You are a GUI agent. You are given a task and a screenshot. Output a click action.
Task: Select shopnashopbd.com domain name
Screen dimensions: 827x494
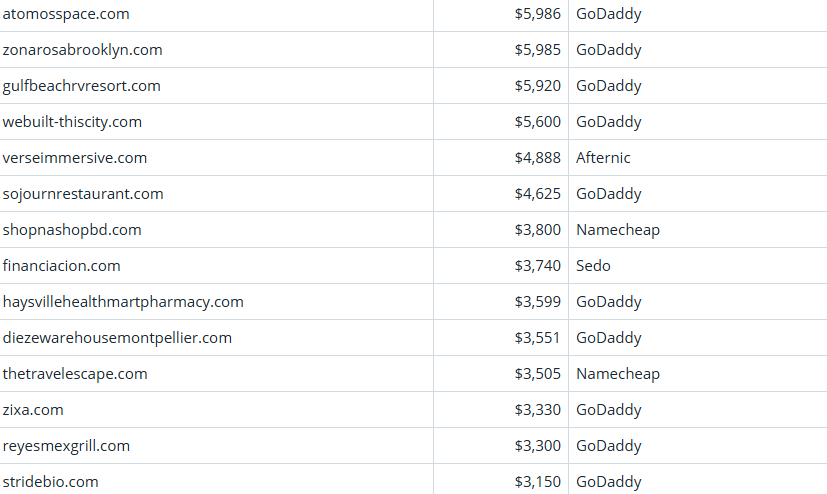click(72, 230)
